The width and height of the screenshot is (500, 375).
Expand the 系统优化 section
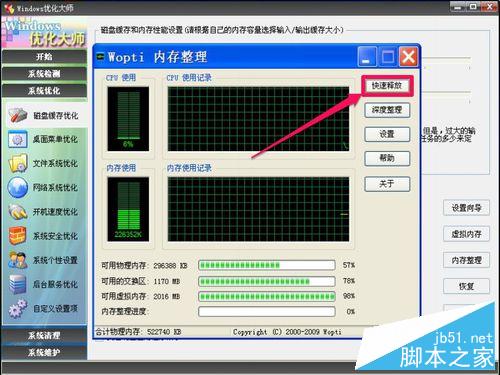tap(44, 91)
